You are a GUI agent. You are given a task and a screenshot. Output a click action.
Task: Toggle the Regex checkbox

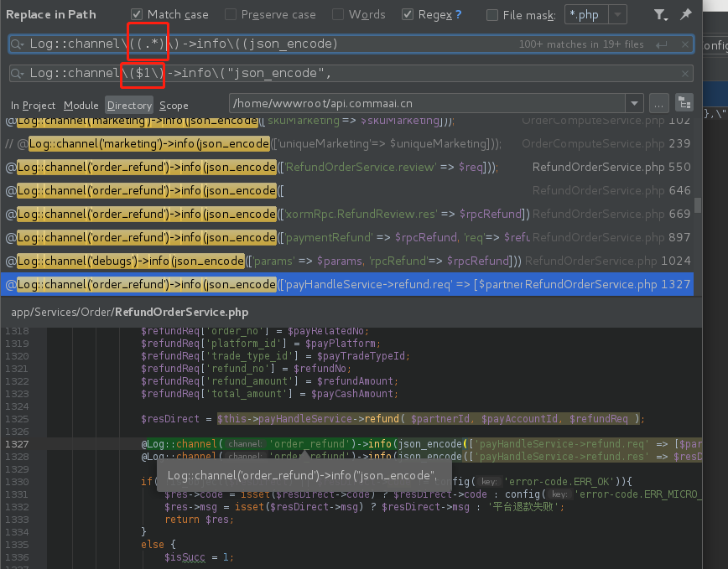click(407, 14)
